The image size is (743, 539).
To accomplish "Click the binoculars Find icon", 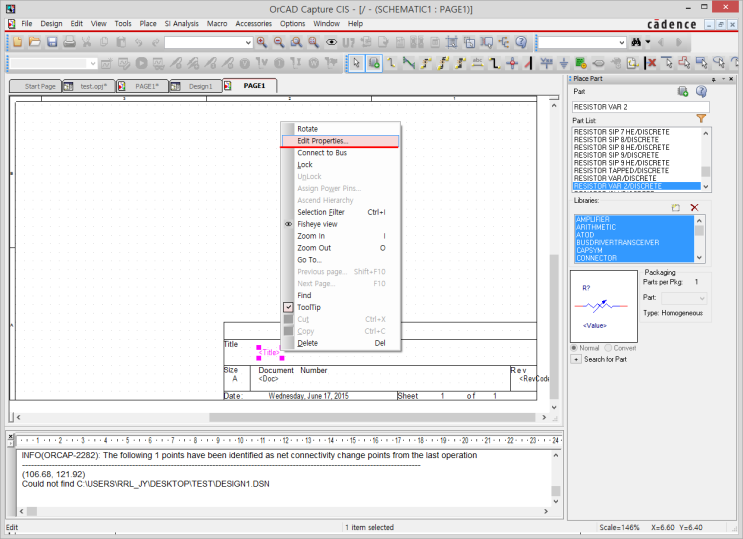I will click(x=636, y=42).
